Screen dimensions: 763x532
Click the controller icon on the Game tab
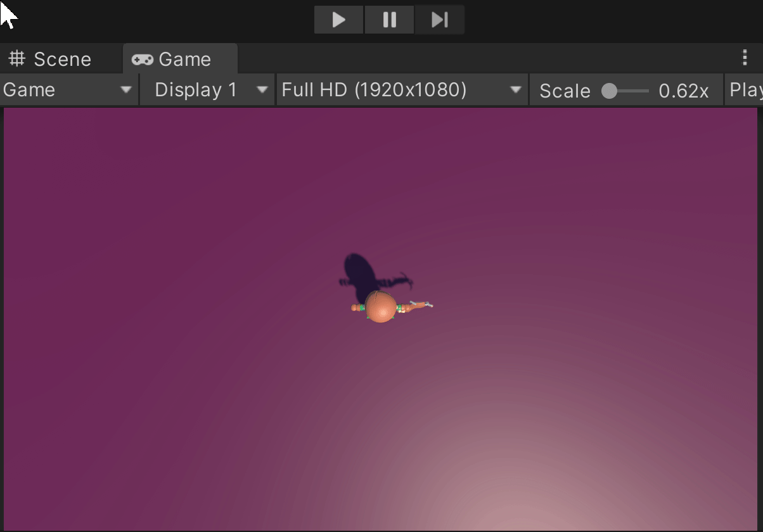143,58
